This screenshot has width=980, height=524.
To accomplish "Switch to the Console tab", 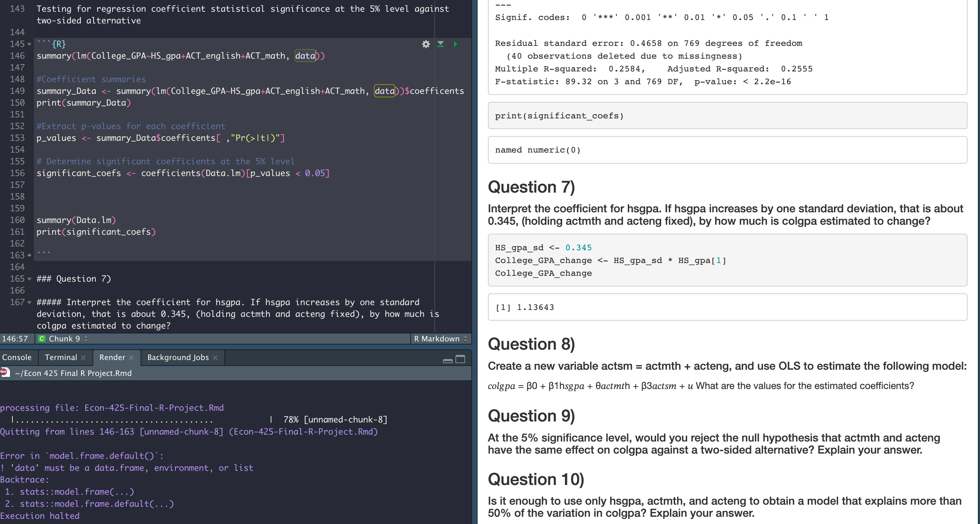I will coord(17,358).
